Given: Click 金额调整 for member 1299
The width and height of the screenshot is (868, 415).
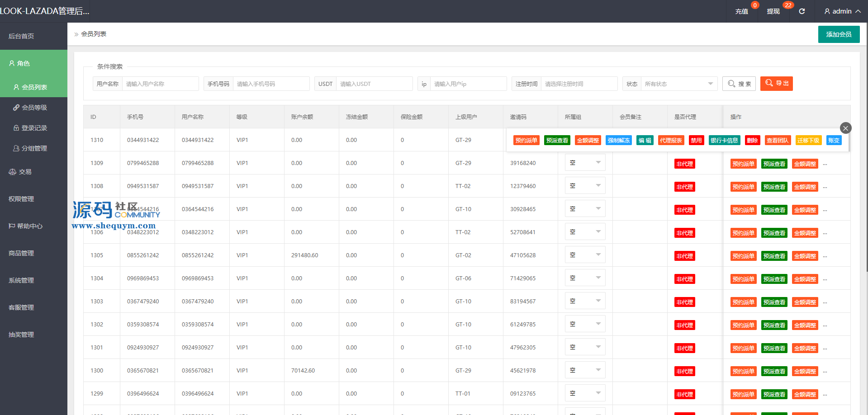Looking at the screenshot, I should [805, 394].
